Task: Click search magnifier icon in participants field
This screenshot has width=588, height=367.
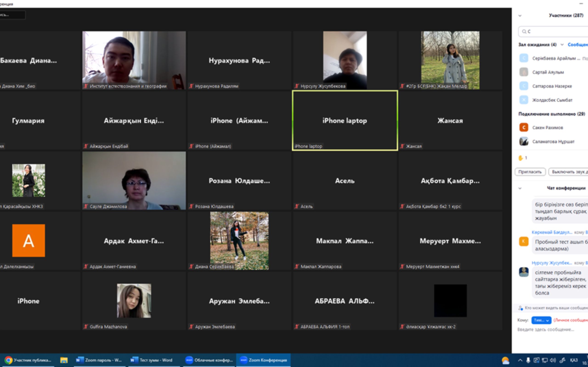Action: click(x=524, y=32)
